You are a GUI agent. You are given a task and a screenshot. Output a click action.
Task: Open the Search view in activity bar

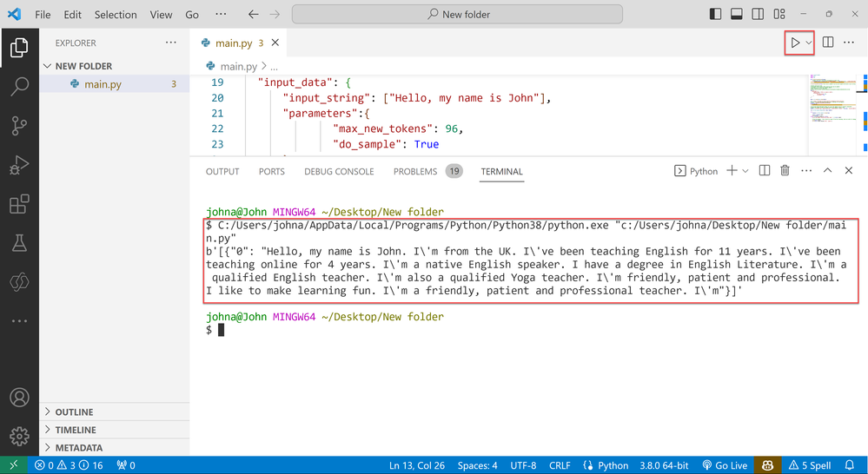point(19,86)
